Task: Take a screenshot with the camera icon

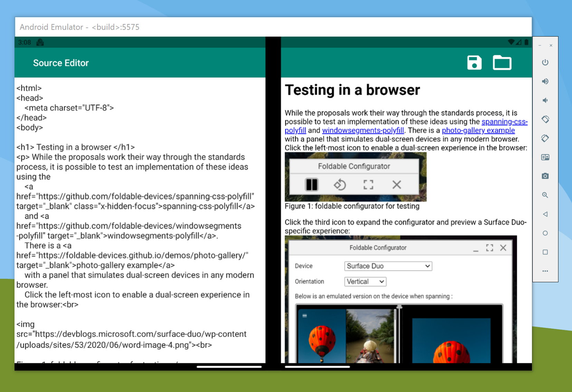Action: tap(545, 176)
